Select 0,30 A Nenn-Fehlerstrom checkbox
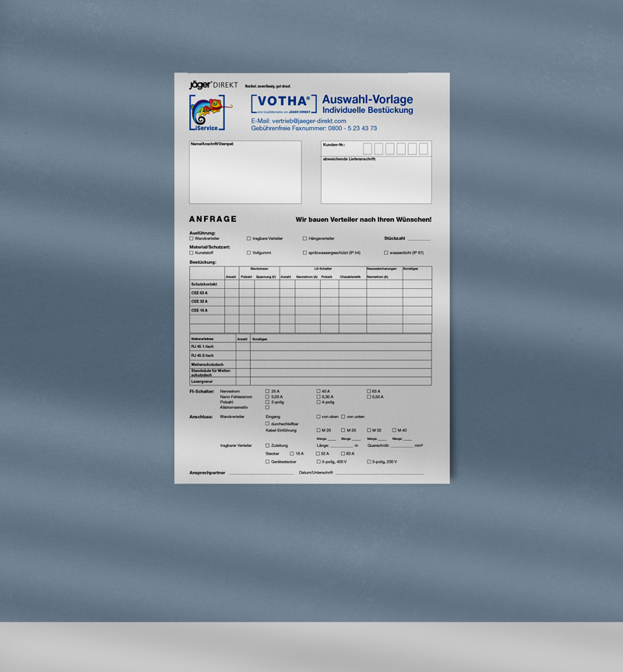Viewport: 623px width, 672px height. 319,397
